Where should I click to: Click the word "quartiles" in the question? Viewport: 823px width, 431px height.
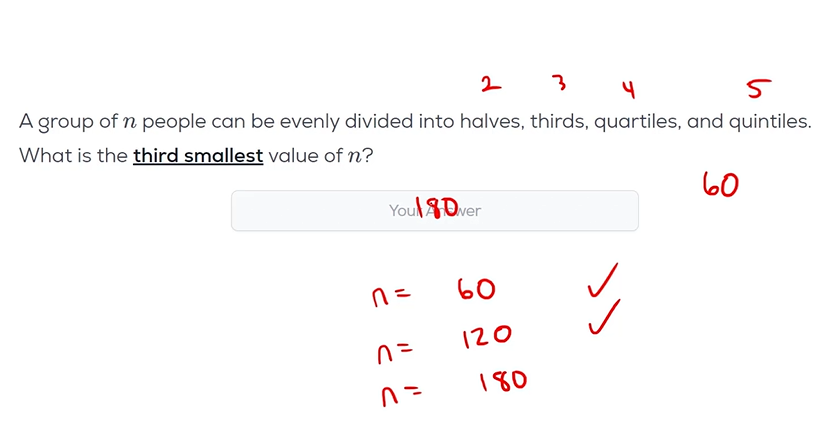tap(637, 122)
